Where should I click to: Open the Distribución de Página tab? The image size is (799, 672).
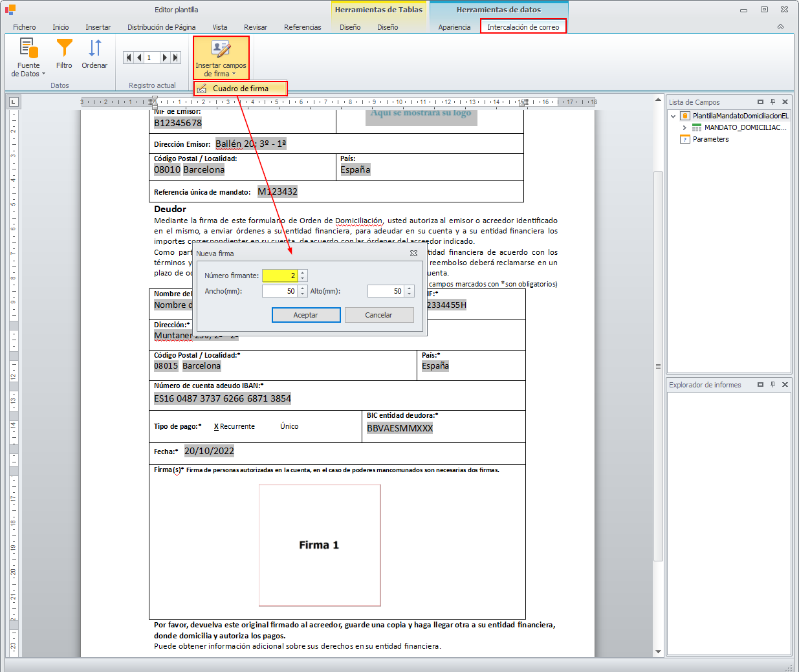click(x=161, y=27)
